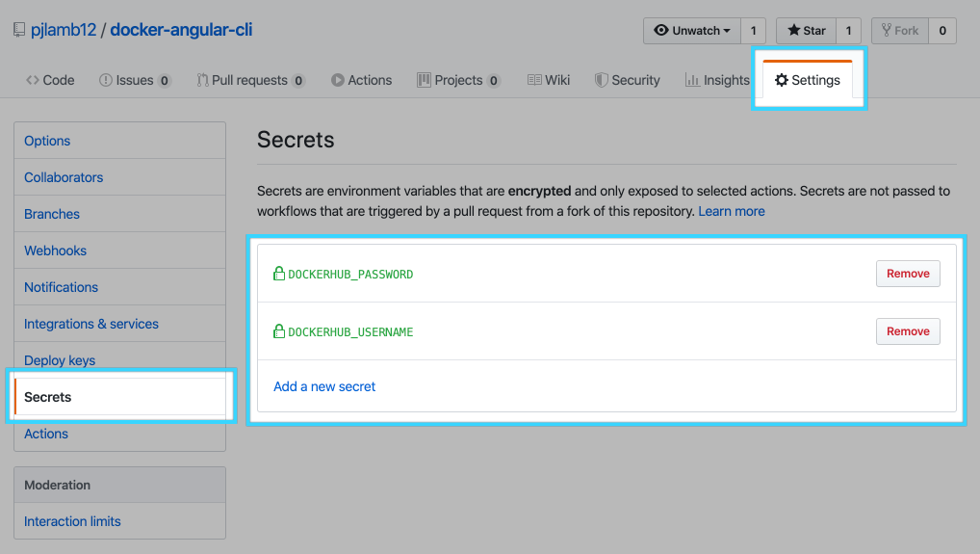View watcher count next to Unwatch
Image resolution: width=980 pixels, height=554 pixels.
(753, 31)
